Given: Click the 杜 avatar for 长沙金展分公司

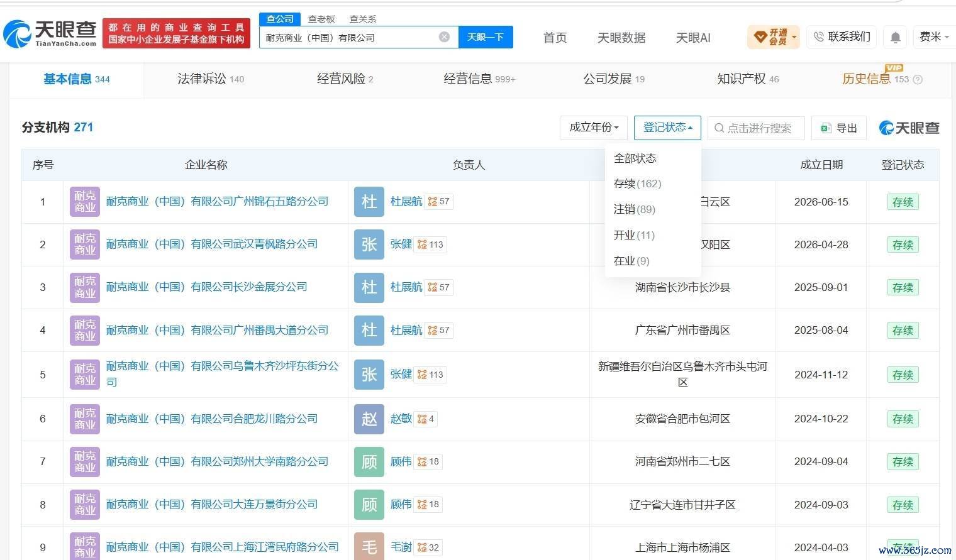Looking at the screenshot, I should (369, 287).
